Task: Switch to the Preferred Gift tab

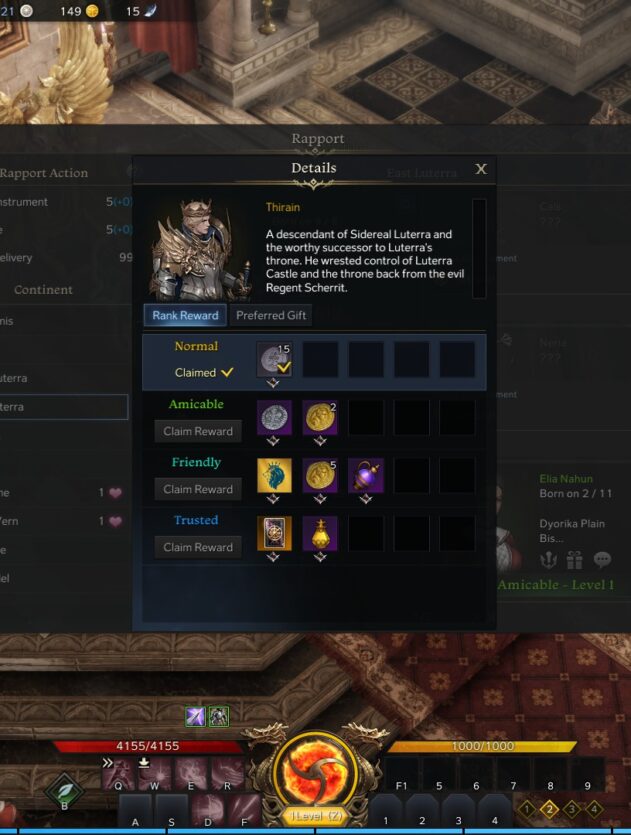Action: (x=271, y=315)
